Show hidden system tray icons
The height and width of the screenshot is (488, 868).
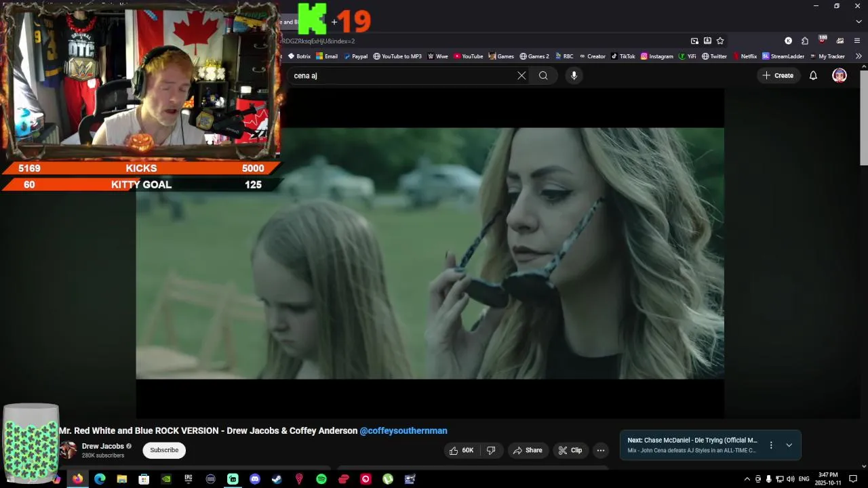747,479
